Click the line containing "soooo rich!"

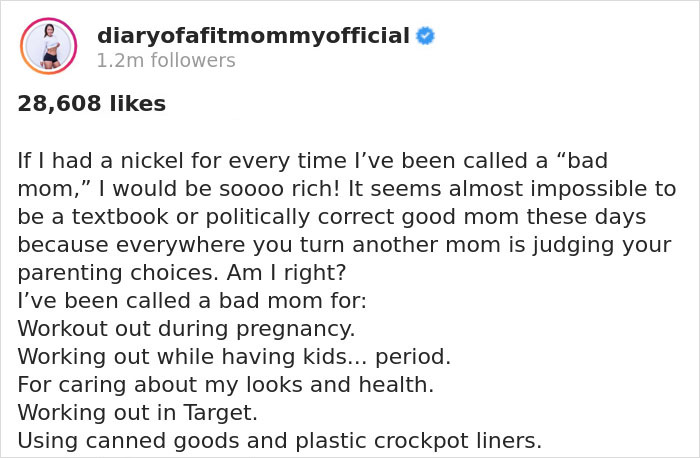coord(346,189)
